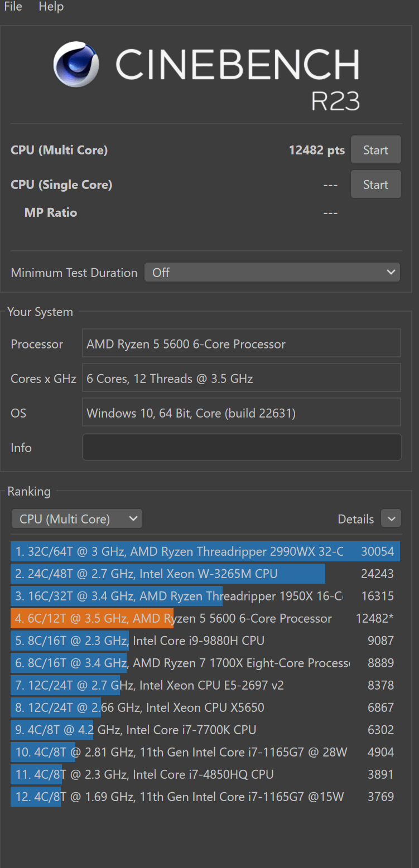Select the Intel Xeon W-3265M ranking row
The width and height of the screenshot is (419, 868).
click(x=205, y=574)
